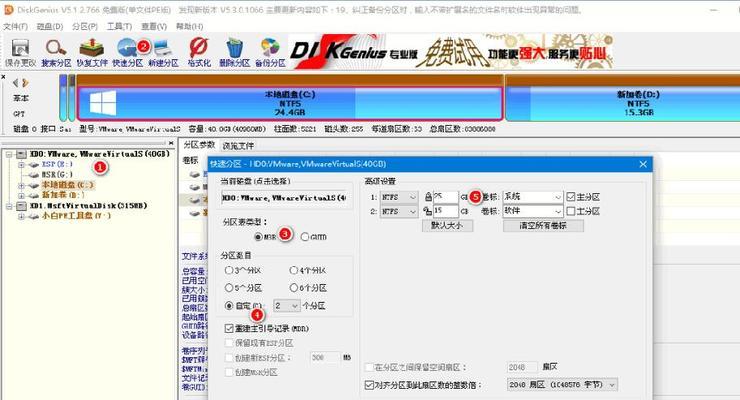Open the file system dropdown for partition 1

[399, 197]
